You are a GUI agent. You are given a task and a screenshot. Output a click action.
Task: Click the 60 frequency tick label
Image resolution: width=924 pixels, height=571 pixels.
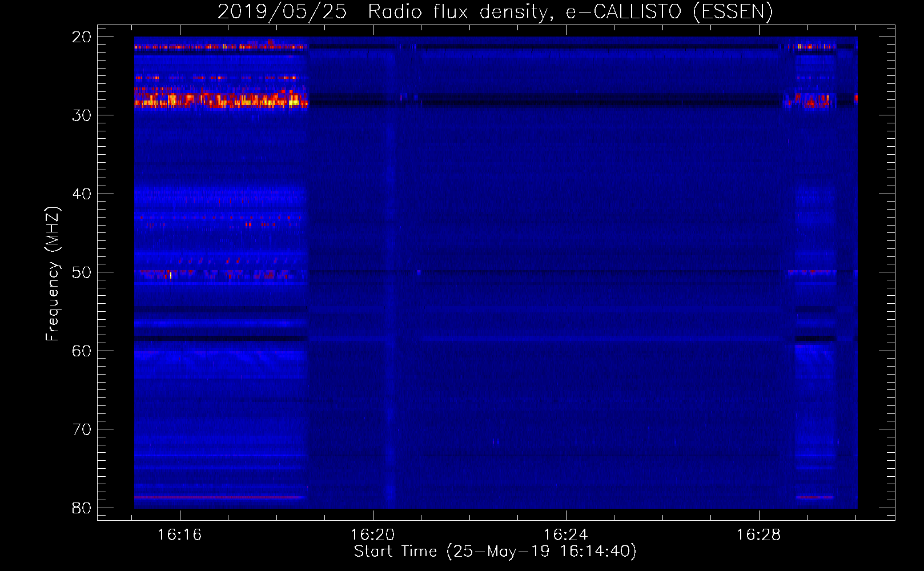[82, 351]
